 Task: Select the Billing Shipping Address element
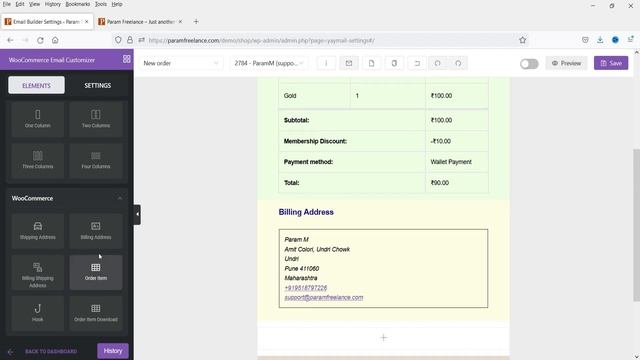pyautogui.click(x=38, y=272)
